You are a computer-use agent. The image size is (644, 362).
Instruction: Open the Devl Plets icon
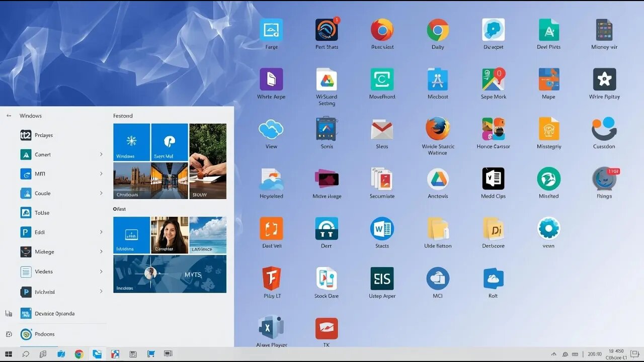pos(548,30)
